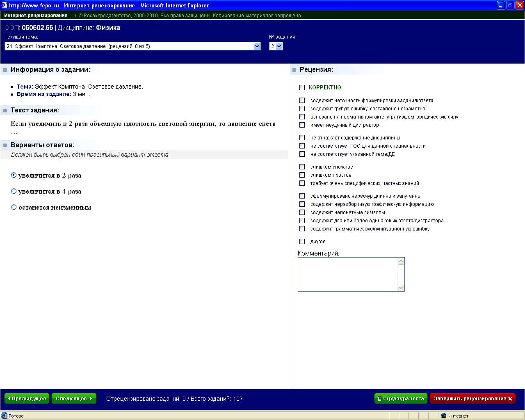
Task: Click the question text about давление света
Action: click(x=143, y=128)
